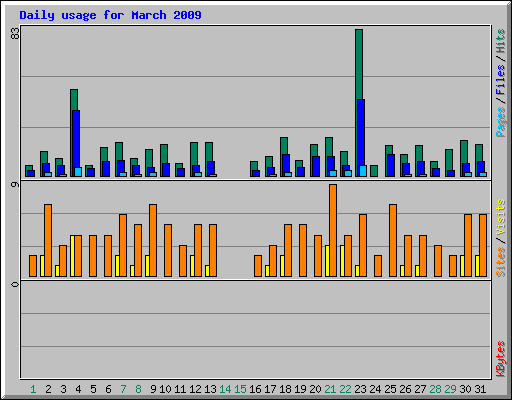
Task: Click the cyan Pages bar for day 23
Action: [363, 171]
